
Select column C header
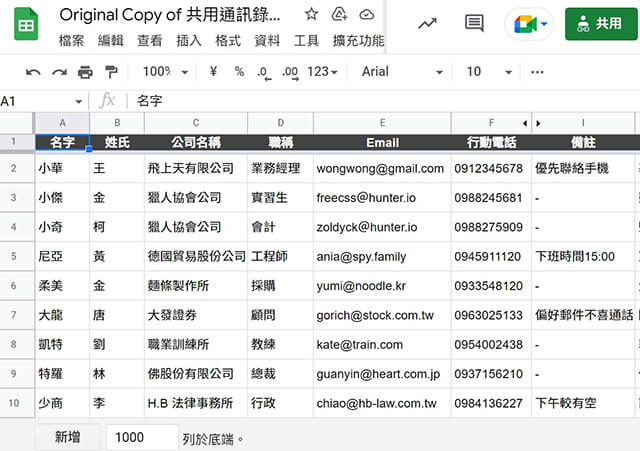click(x=196, y=123)
